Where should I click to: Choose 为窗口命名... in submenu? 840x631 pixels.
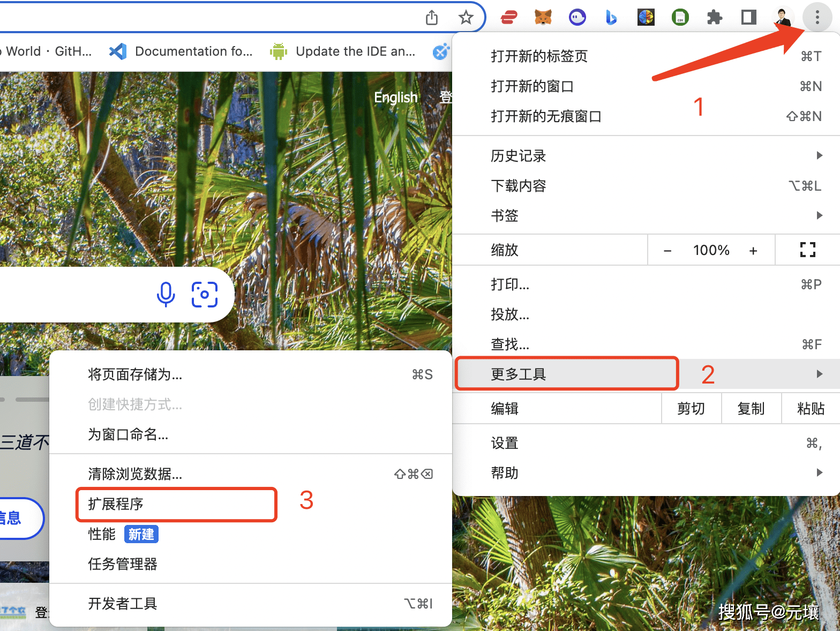251,434
